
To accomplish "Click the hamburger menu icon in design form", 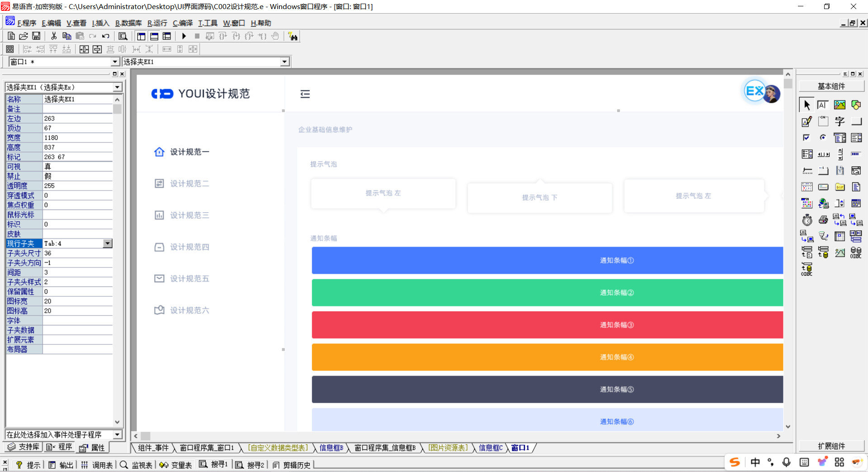I will [x=305, y=94].
